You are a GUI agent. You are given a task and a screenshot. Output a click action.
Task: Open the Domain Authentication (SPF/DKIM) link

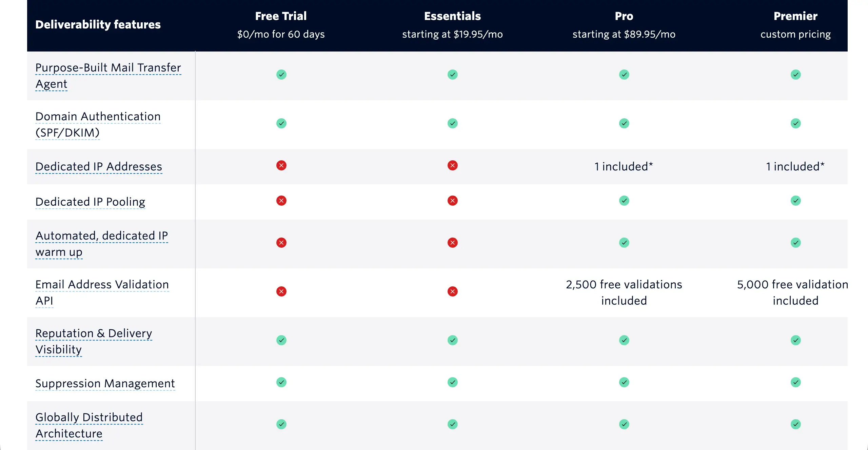98,117
